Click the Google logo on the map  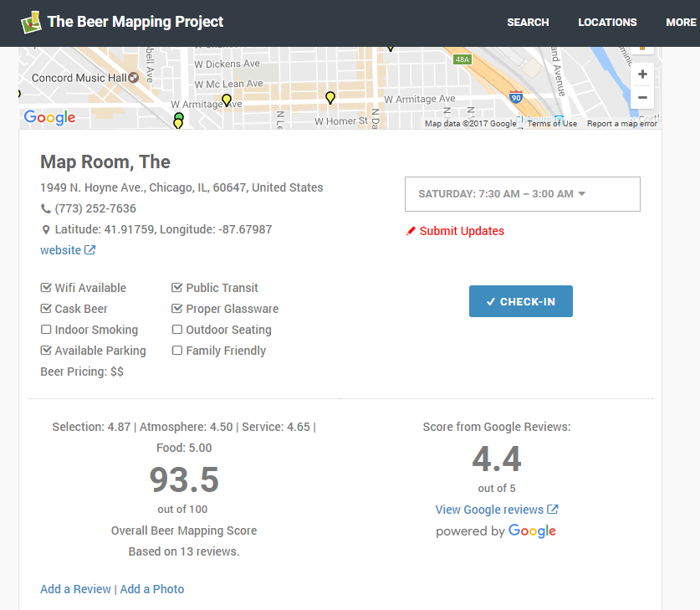click(49, 117)
